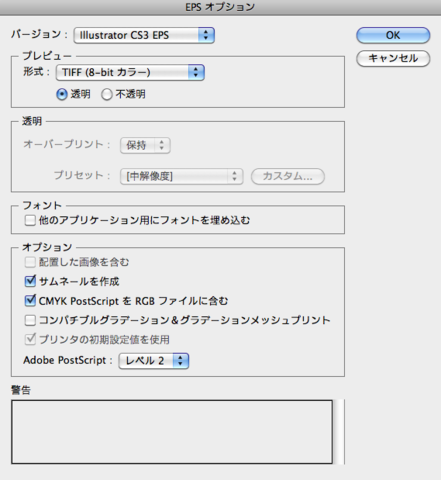Uncheck CMYK PostScript を RGB ファイルに含む checkbox
441x480 pixels.
[x=30, y=301]
